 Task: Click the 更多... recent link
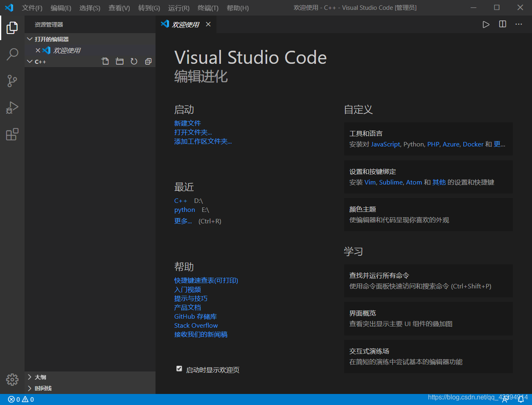tap(183, 221)
